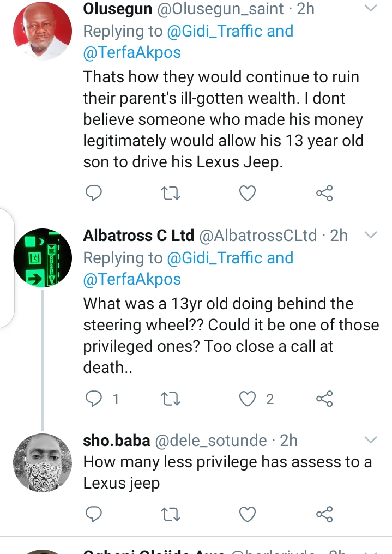Screen dimensions: 392x554
Task: Open options chevron on Olusegun's tweet
Action: (371, 9)
